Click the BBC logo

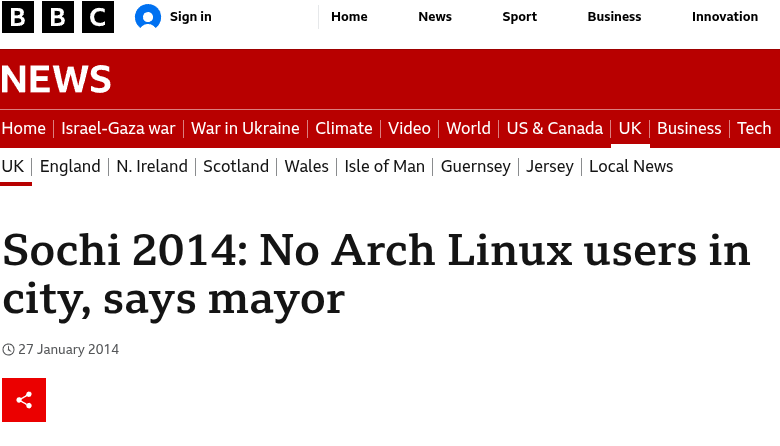[58, 17]
